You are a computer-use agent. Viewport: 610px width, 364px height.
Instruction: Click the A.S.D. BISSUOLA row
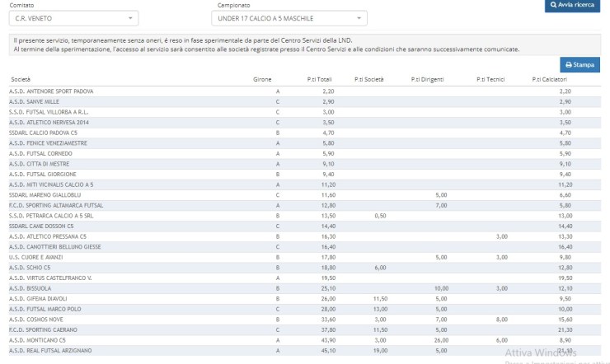point(30,289)
